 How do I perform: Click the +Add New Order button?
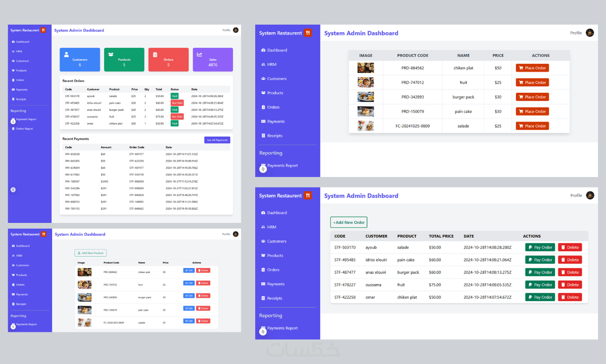(x=349, y=222)
